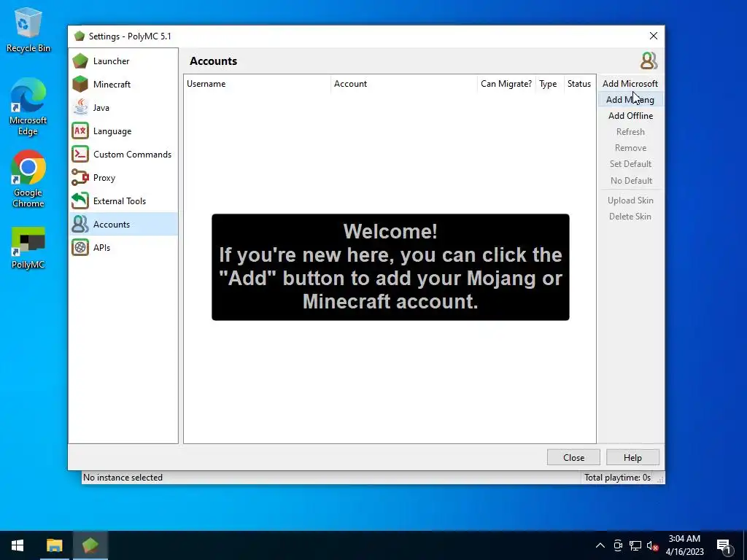Screen dimensions: 747x560
Task: Open Help for the Accounts settings
Action: coord(632,458)
